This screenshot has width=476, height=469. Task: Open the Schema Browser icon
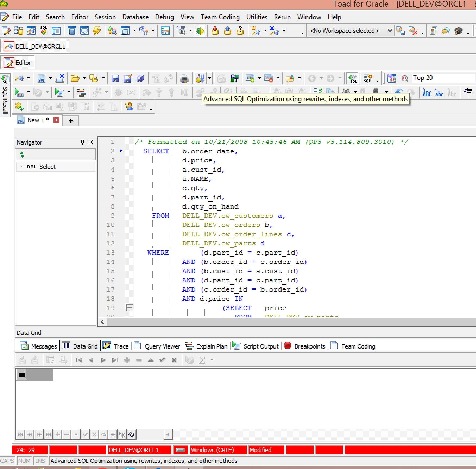18,31
